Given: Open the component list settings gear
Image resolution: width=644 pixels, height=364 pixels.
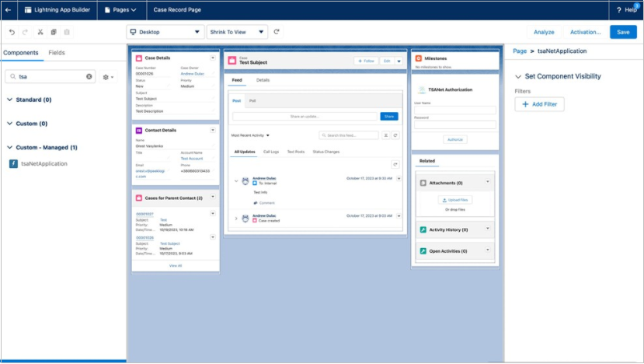Looking at the screenshot, I should pos(108,77).
